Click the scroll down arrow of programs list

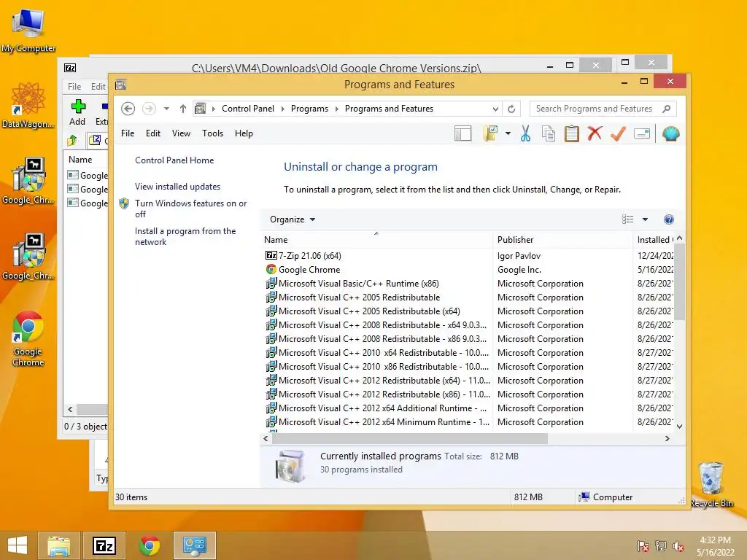point(680,427)
